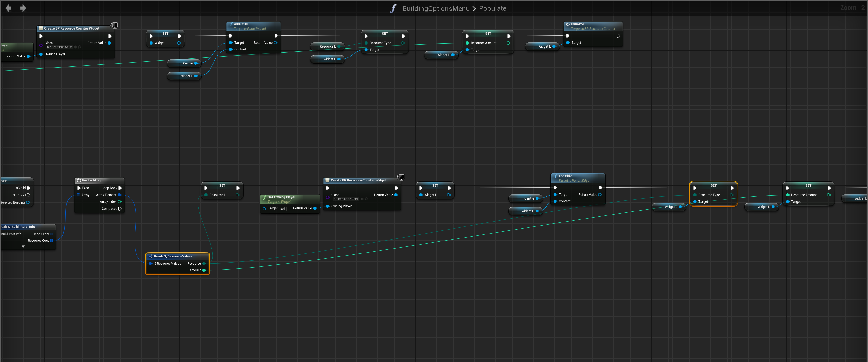Click the Get Owning Player function icon

click(265, 197)
